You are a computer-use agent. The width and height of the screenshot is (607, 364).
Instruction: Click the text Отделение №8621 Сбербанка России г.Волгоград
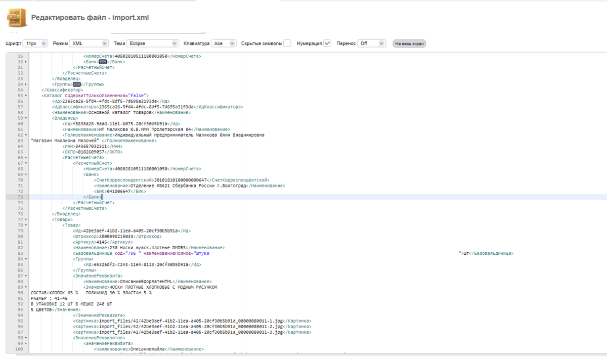(x=189, y=186)
